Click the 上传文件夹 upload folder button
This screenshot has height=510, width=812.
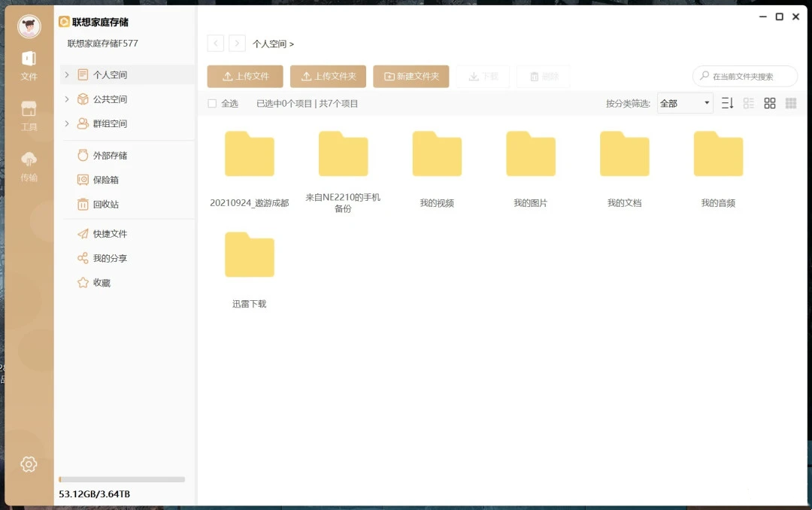point(328,76)
